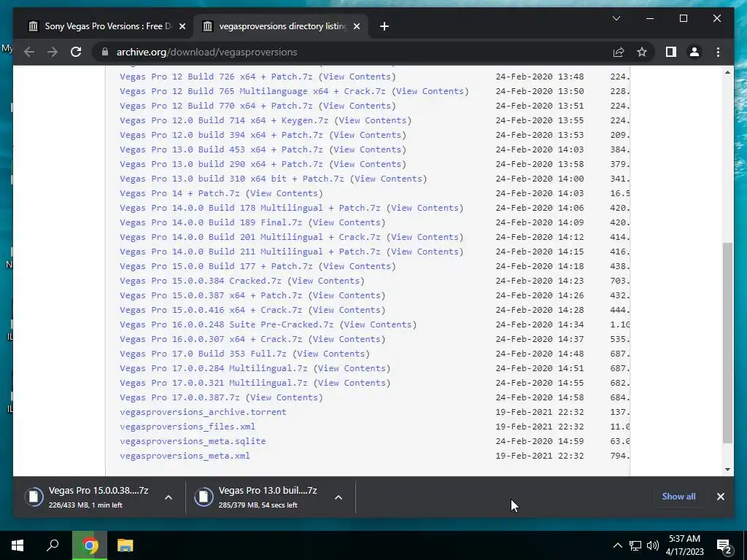Share this page via share icon
747x560 pixels.
point(619,52)
